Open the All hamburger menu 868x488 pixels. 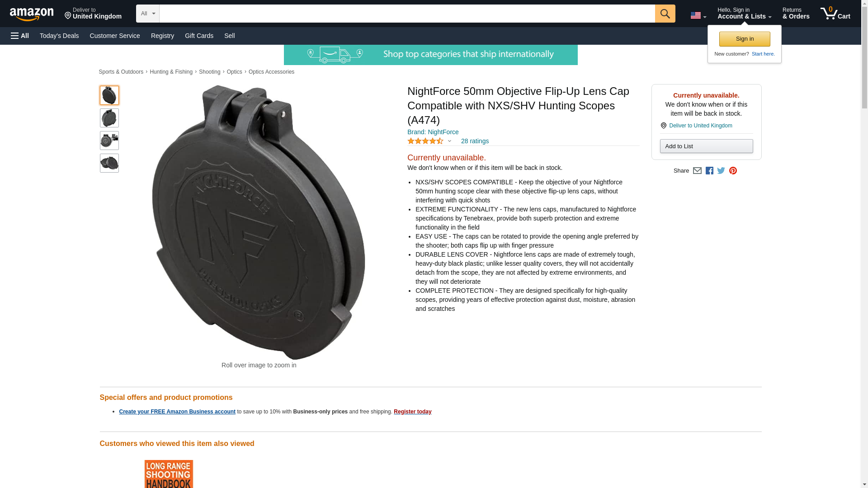(20, 36)
